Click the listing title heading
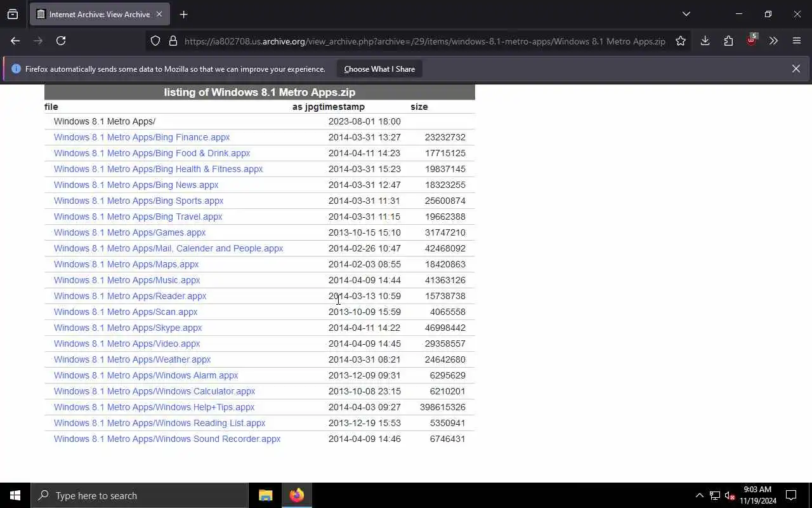This screenshot has height=508, width=812. tap(259, 92)
